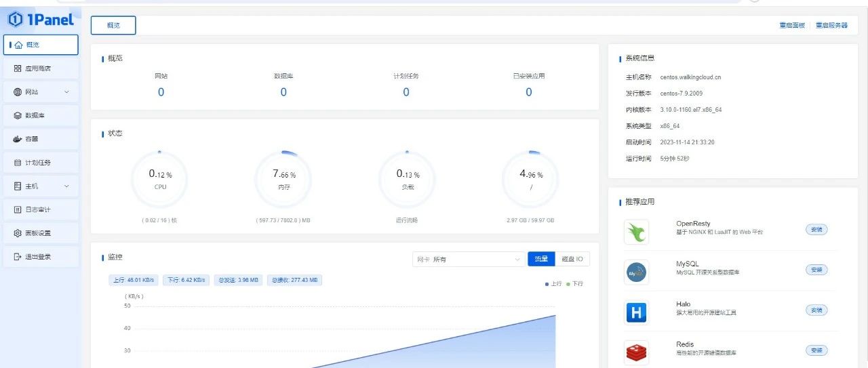Click the globe icon for 网站

[x=18, y=91]
